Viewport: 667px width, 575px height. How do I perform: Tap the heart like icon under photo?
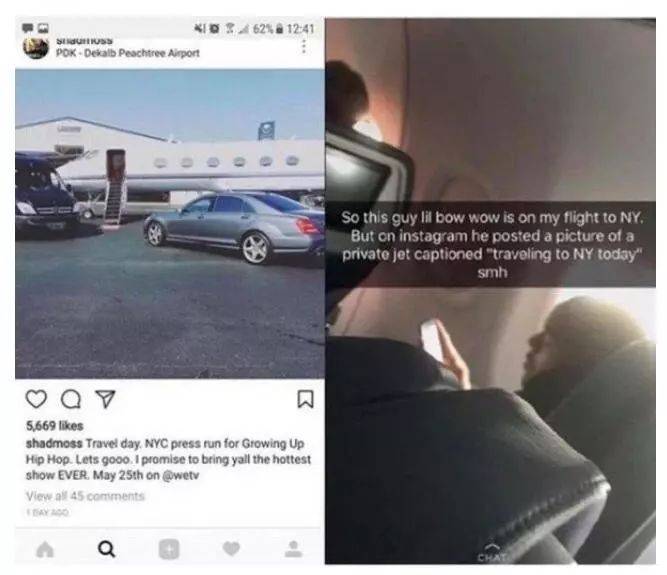point(36,399)
